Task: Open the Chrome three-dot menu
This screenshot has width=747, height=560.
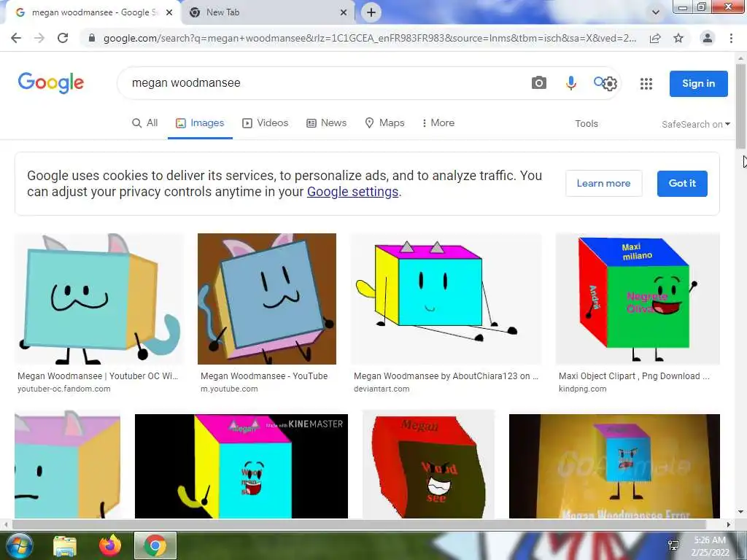Action: click(731, 38)
